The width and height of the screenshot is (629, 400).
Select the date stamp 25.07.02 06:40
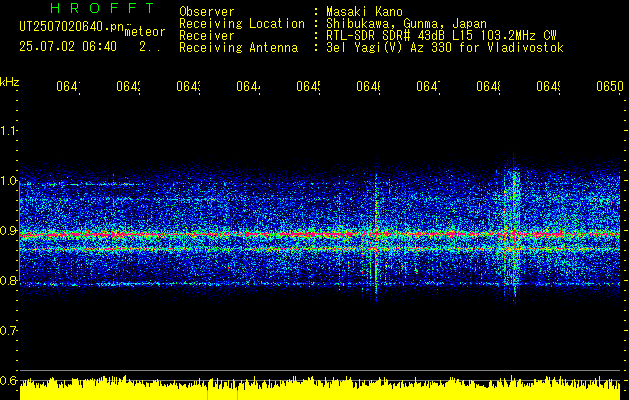(68, 47)
